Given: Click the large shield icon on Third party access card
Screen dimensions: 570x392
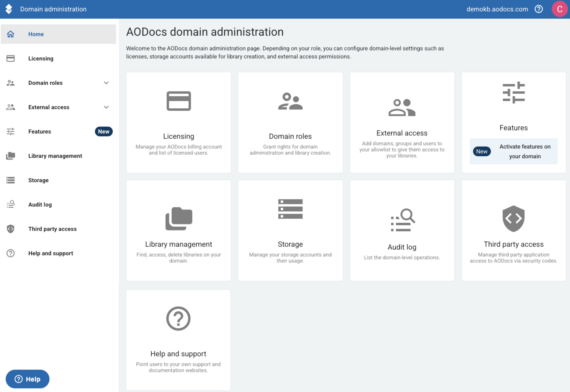Looking at the screenshot, I should (x=514, y=219).
